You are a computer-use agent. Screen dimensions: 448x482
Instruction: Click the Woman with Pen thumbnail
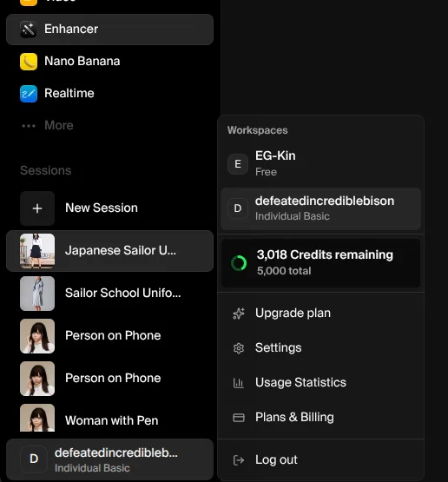coord(37,418)
